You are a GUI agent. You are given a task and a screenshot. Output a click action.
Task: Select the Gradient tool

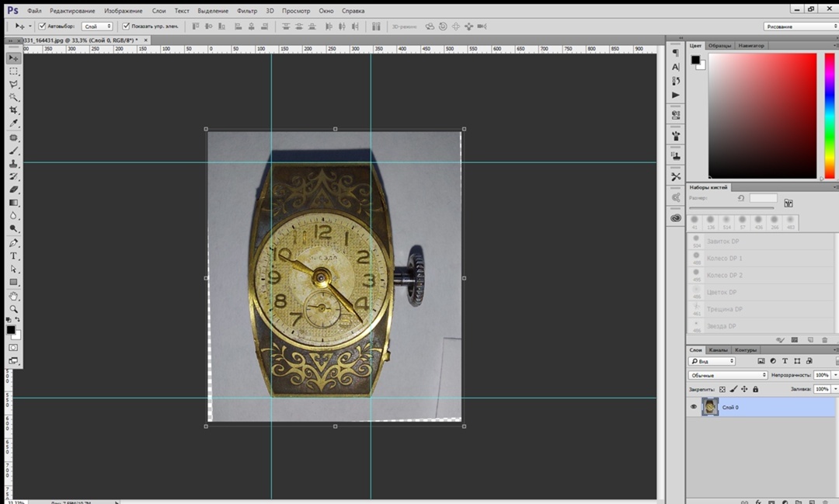tap(13, 203)
